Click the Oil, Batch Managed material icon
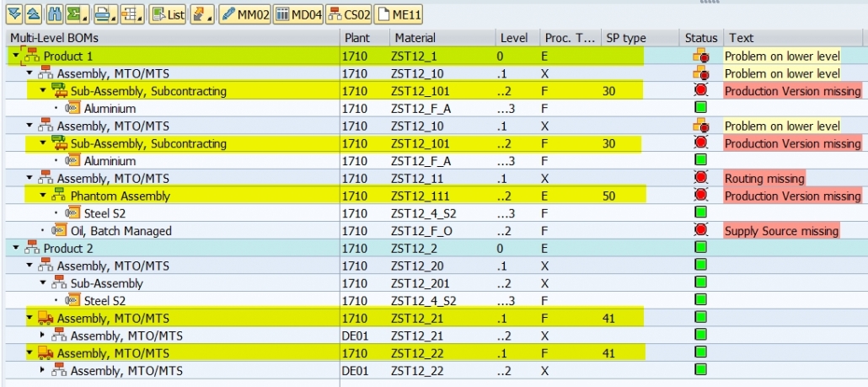The width and height of the screenshot is (868, 387). tap(59, 231)
